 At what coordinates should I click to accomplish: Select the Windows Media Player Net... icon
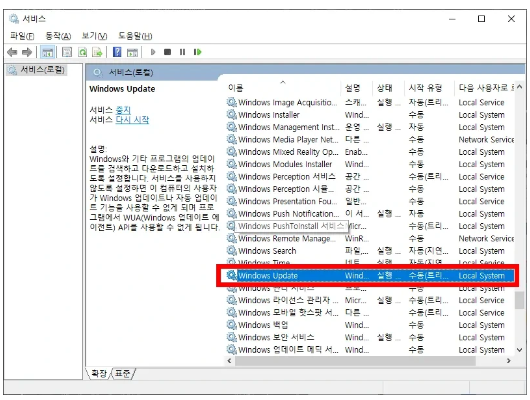click(232, 139)
